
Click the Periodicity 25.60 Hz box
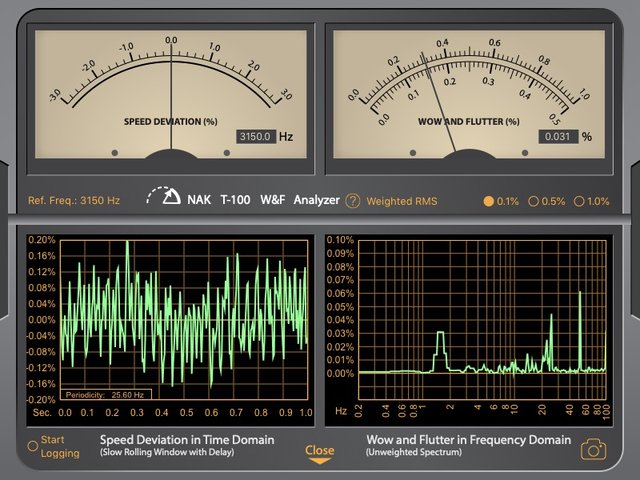(x=106, y=394)
